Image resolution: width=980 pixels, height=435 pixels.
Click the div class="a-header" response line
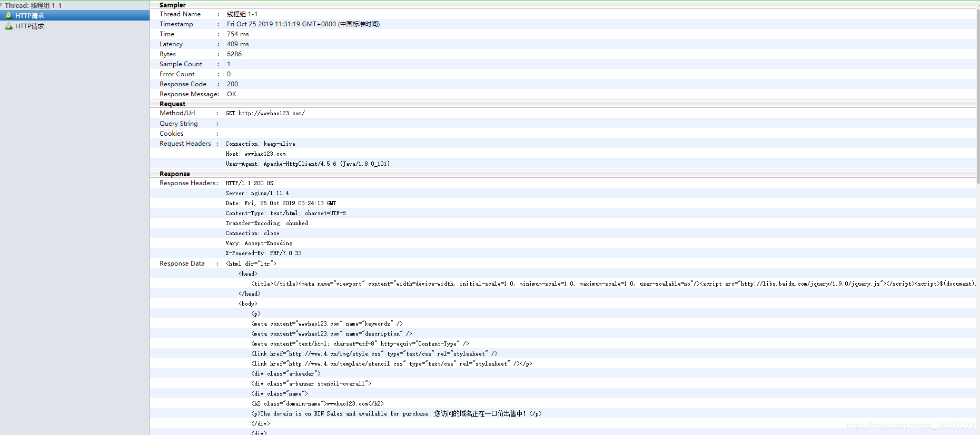286,373
